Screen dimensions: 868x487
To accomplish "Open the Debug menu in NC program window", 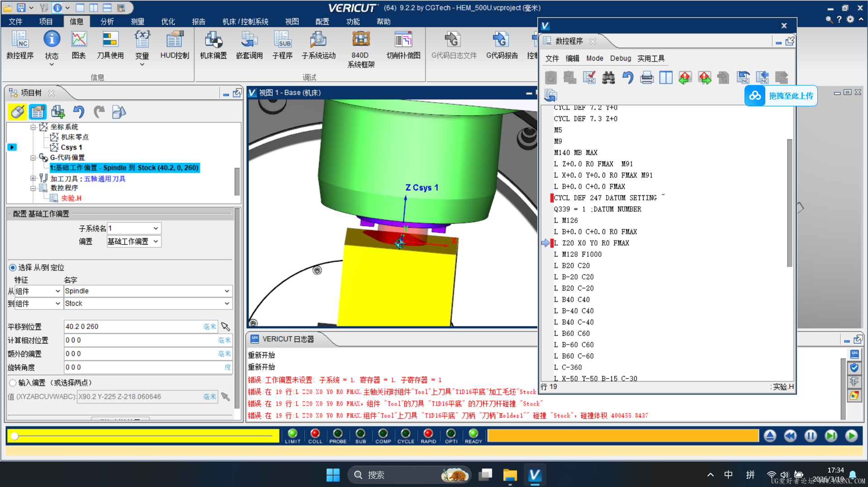I will (x=620, y=58).
